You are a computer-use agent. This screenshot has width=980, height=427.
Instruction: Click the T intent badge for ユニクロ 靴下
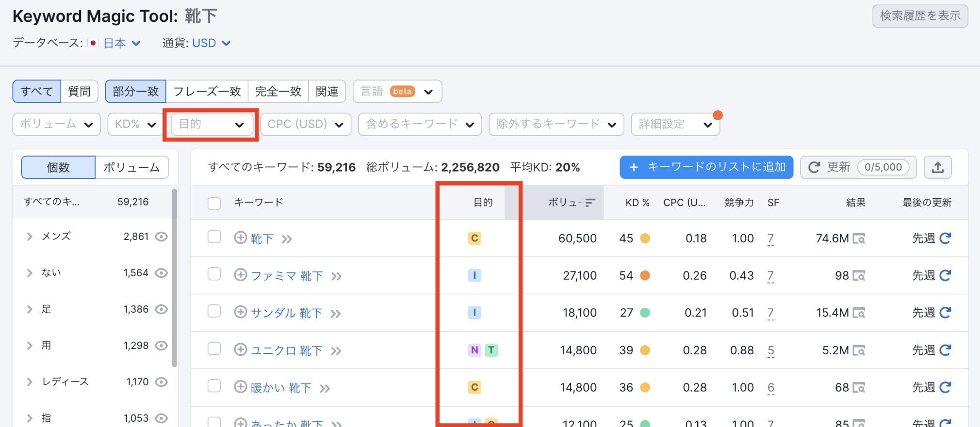pos(491,350)
